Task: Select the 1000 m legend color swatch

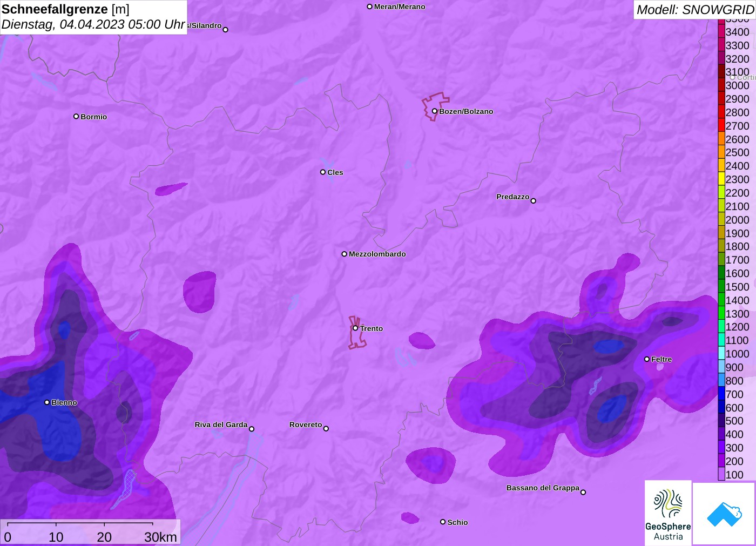Action: click(721, 354)
